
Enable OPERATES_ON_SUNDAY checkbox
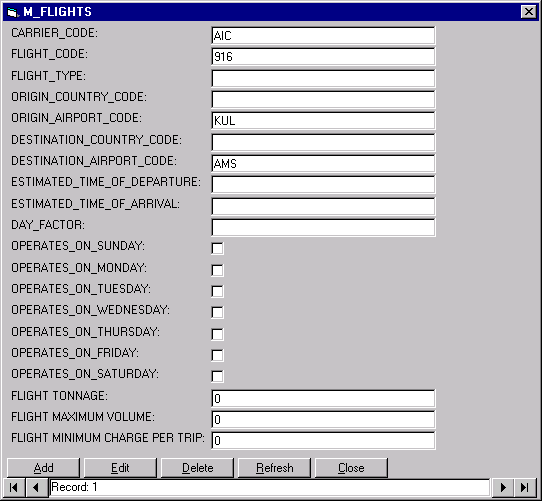click(217, 248)
